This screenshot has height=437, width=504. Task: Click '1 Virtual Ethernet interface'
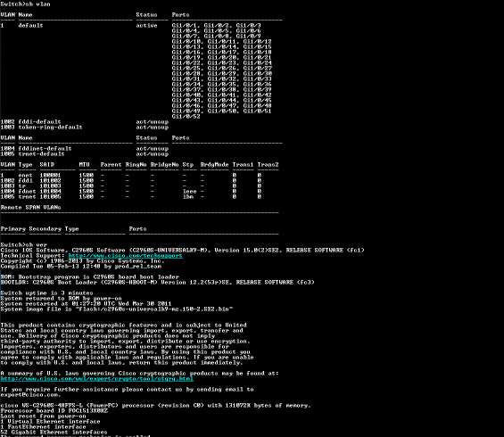pos(51,422)
